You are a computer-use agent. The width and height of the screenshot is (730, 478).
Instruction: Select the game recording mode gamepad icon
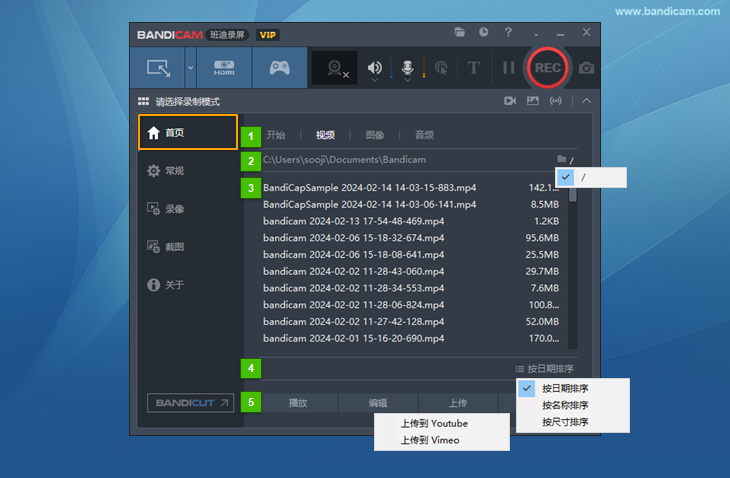[x=279, y=68]
